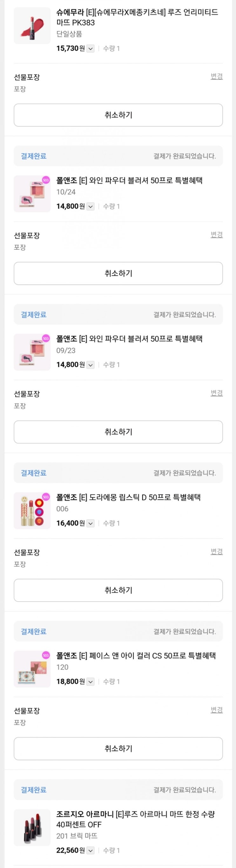The image size is (236, 868).
Task: Open the 루즈 아르마니 마뜨 product title
Action: click(135, 819)
